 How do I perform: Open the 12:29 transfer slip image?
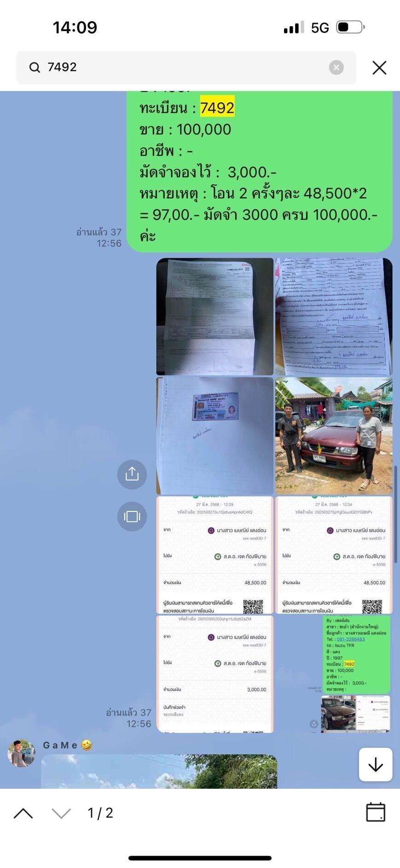[214, 555]
